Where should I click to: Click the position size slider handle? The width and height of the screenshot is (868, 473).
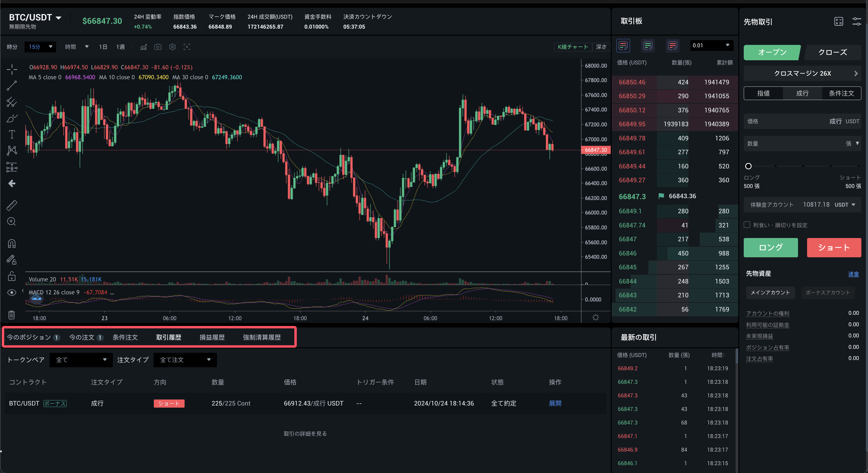(x=748, y=166)
